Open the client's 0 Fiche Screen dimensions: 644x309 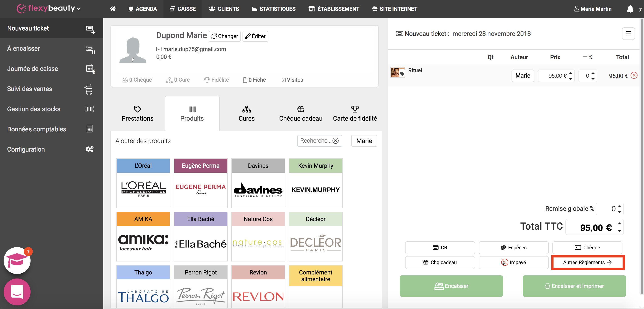coord(254,80)
